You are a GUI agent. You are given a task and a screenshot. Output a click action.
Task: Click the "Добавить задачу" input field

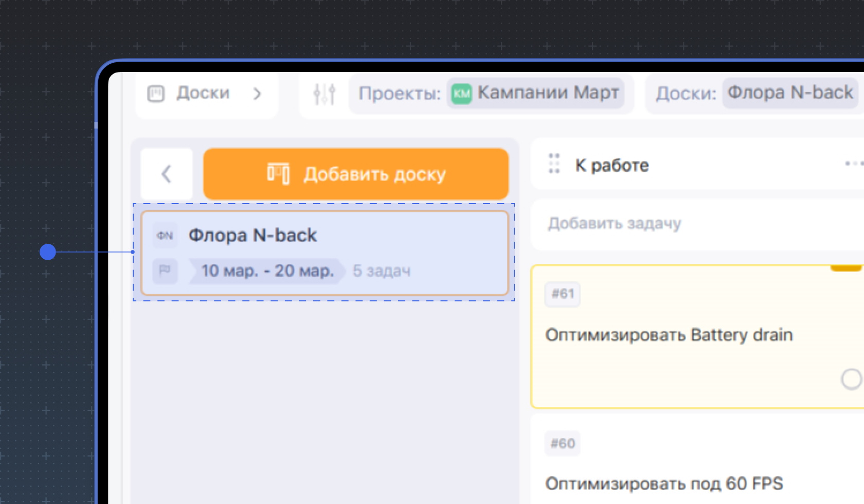pos(615,223)
